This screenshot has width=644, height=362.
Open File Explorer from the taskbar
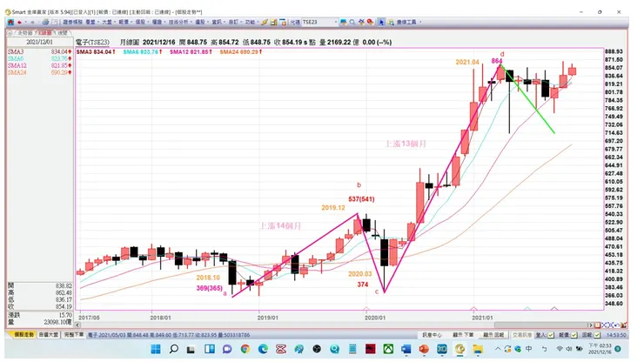pyautogui.click(x=478, y=349)
